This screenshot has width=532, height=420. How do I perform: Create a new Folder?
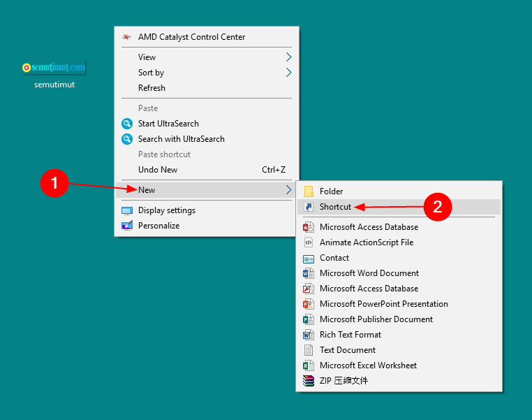click(399, 191)
